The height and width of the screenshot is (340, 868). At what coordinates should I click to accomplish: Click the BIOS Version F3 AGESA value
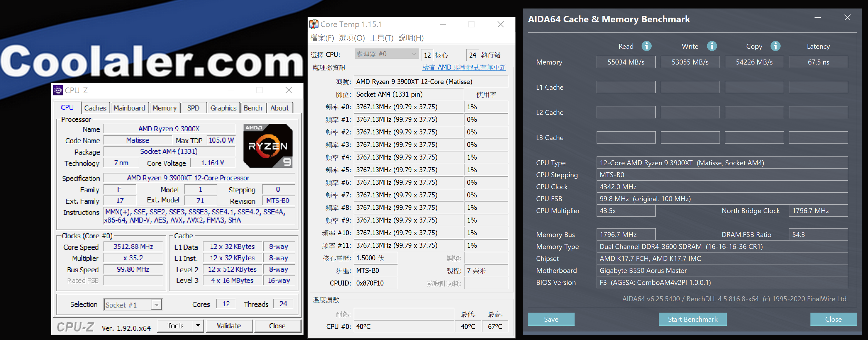[722, 283]
